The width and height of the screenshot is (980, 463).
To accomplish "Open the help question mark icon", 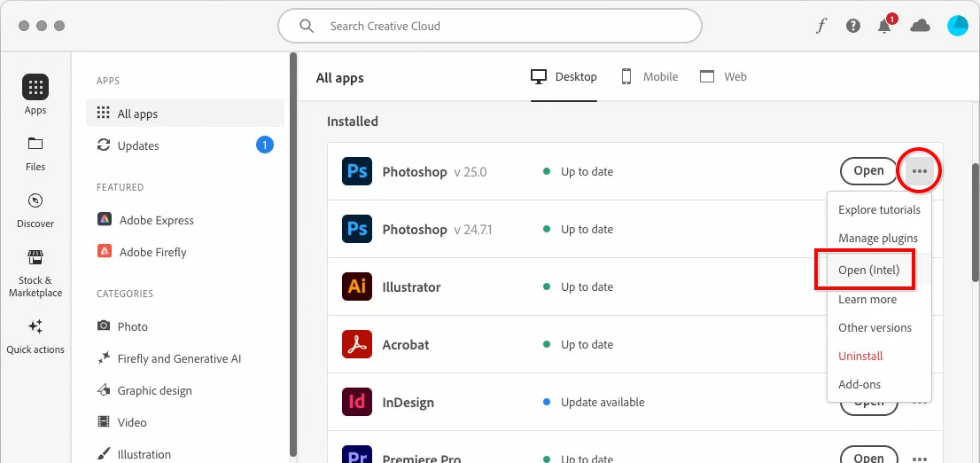I will [852, 26].
